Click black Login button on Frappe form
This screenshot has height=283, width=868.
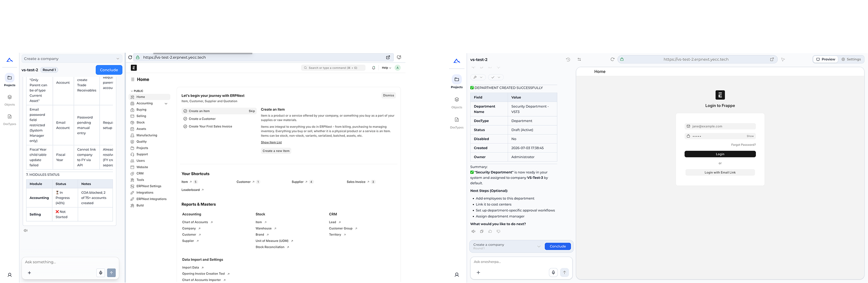point(720,154)
